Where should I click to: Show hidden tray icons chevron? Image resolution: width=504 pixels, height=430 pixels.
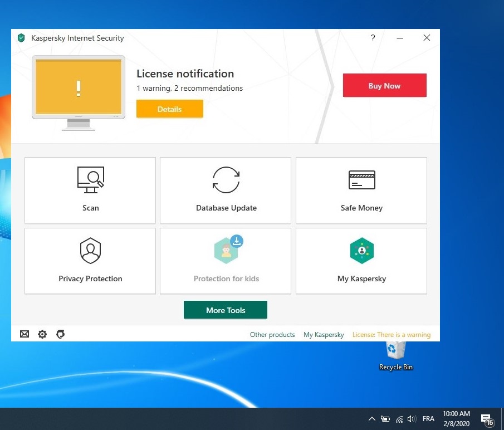tap(372, 419)
